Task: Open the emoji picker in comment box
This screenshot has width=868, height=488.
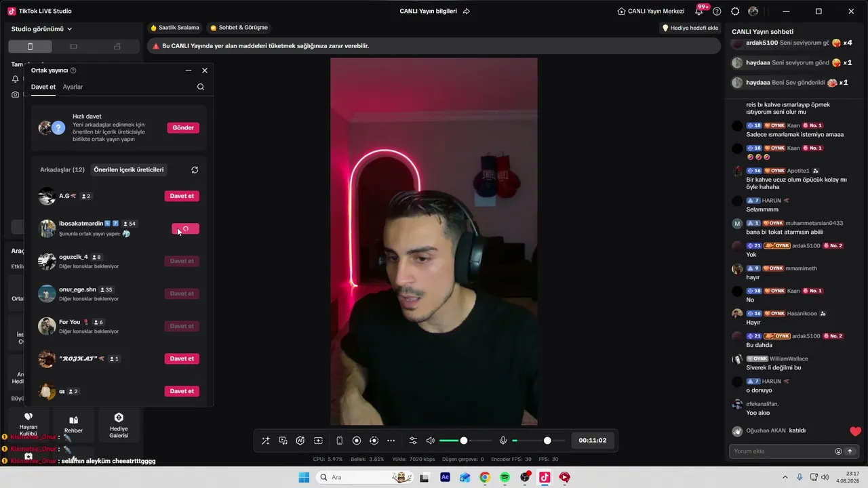Action: tap(838, 451)
